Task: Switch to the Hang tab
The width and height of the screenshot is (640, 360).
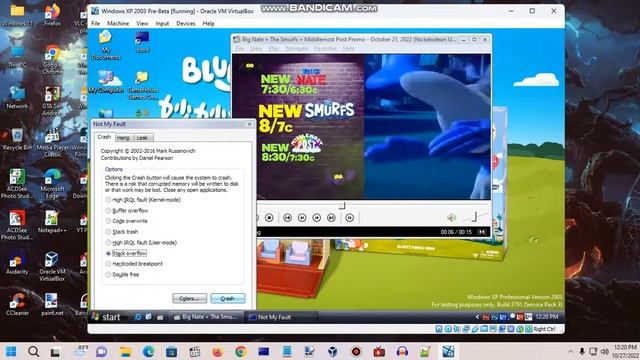Action: [123, 138]
